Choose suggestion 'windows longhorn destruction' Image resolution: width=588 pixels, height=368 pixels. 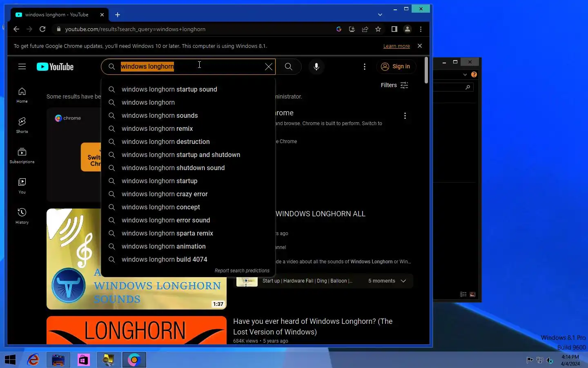click(x=188, y=141)
